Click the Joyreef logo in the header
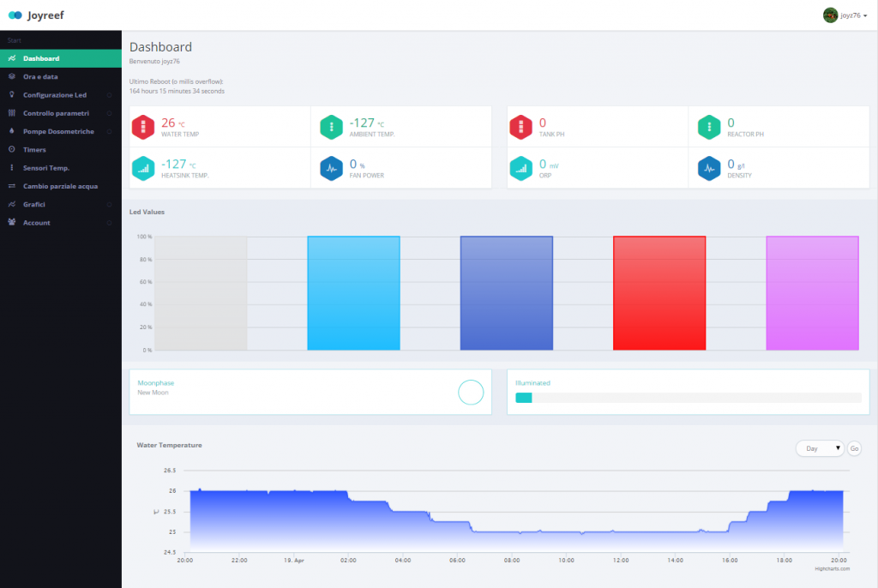 (x=36, y=14)
